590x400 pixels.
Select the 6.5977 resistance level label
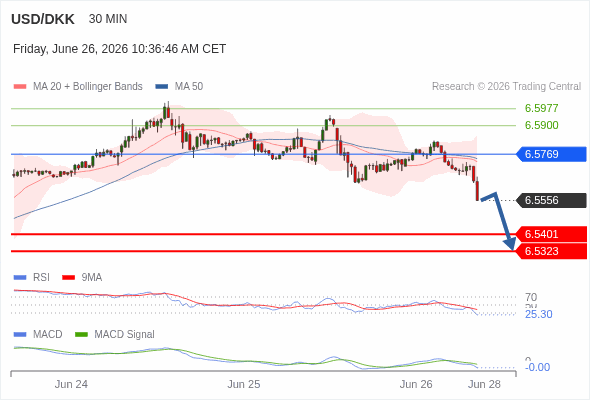click(x=541, y=108)
